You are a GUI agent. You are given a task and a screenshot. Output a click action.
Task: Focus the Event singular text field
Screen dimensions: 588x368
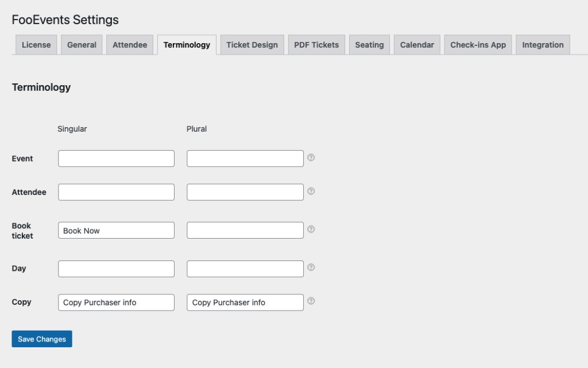tap(116, 159)
